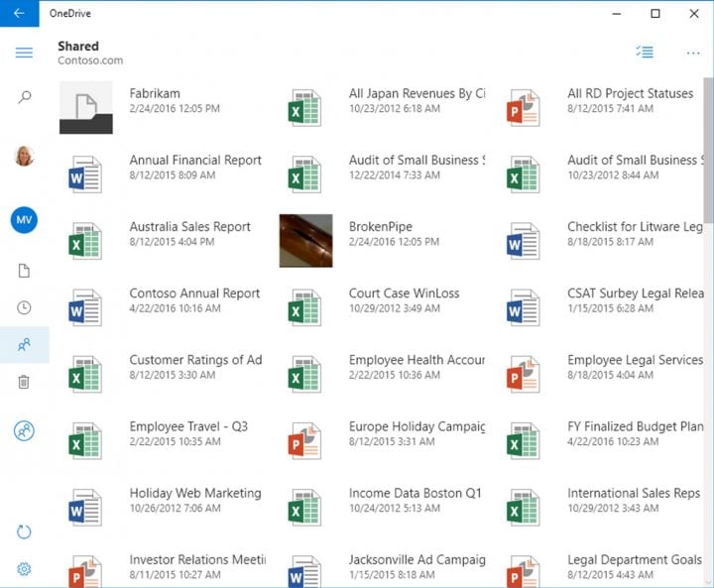714x588 pixels.
Task: Click the Excel icon dated 10/23/2012 8:44 AM
Action: tap(524, 175)
